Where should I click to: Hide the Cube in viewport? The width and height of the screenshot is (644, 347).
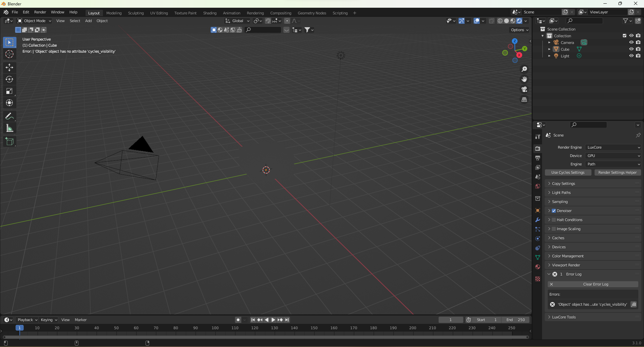click(631, 49)
